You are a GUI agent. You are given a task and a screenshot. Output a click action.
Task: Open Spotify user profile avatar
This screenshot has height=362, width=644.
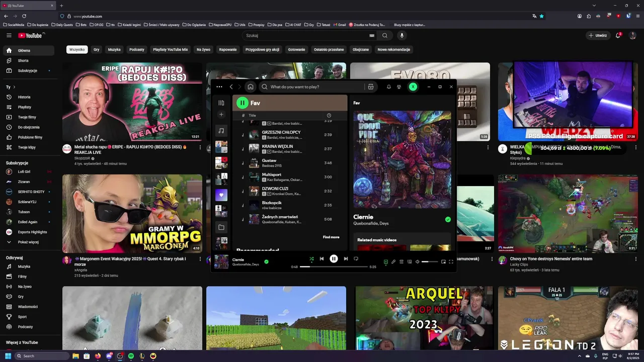(413, 86)
